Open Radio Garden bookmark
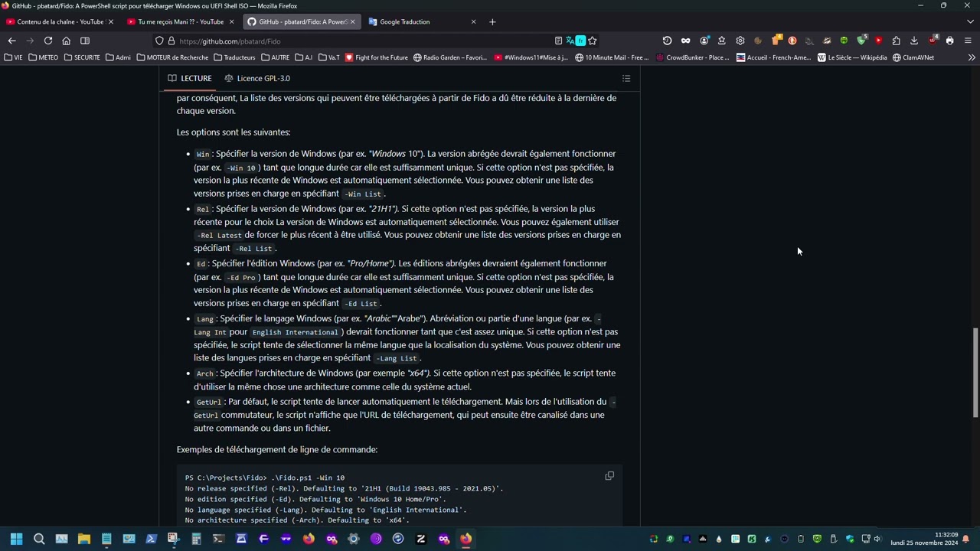 tap(450, 57)
